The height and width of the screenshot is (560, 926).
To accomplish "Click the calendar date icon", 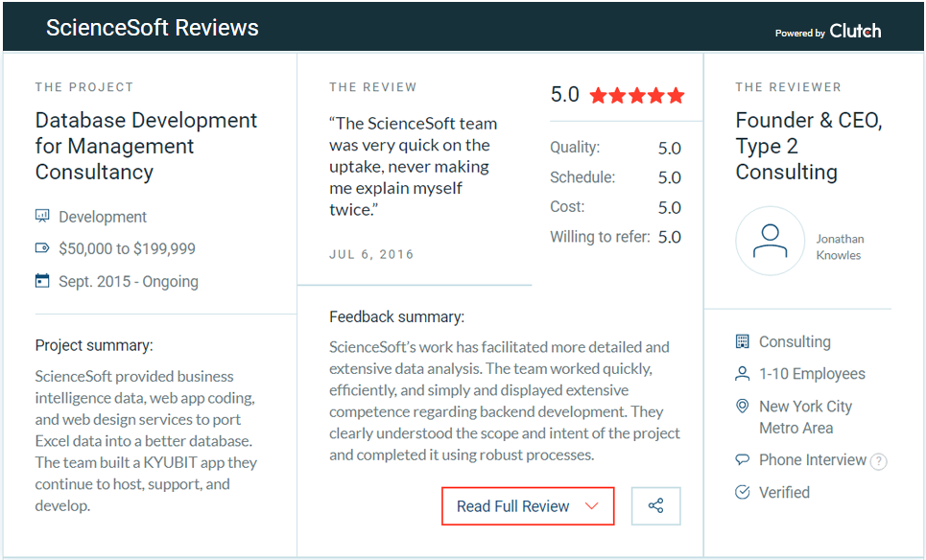I will click(42, 281).
